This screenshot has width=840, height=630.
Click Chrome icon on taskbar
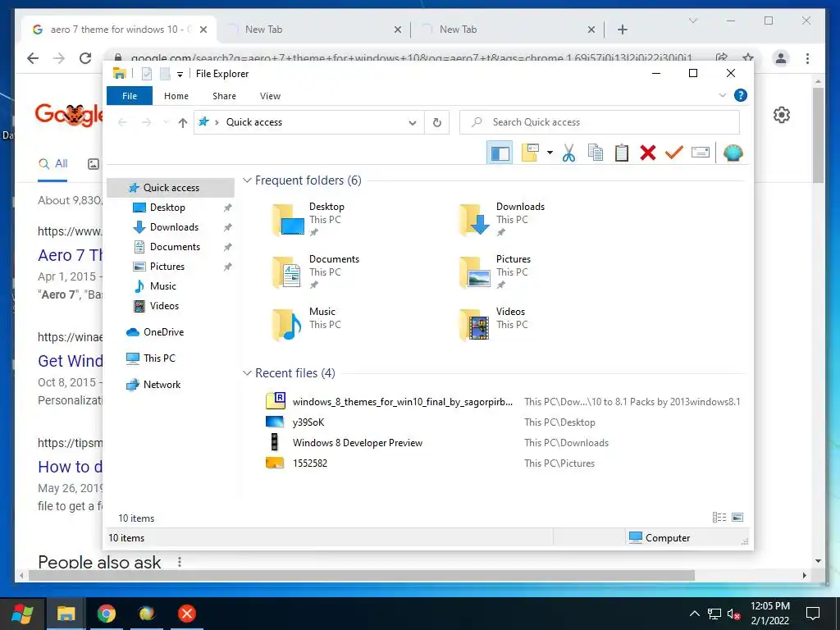(x=106, y=614)
